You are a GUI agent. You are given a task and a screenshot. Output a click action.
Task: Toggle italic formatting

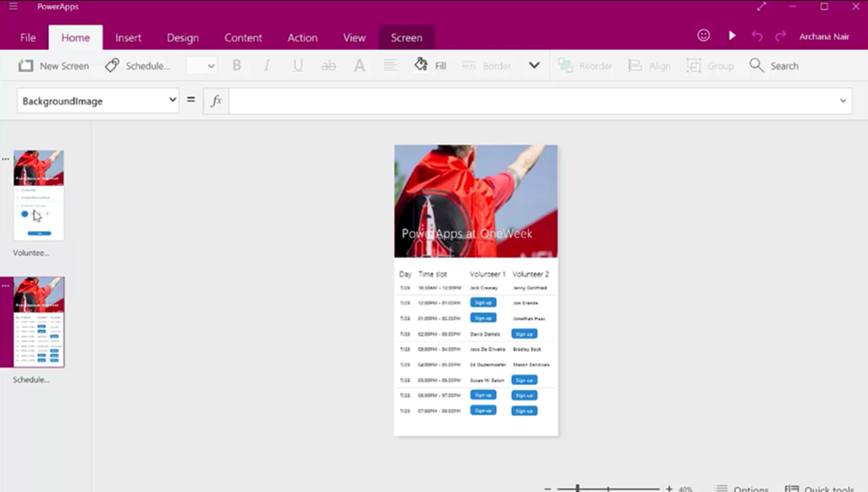click(267, 65)
